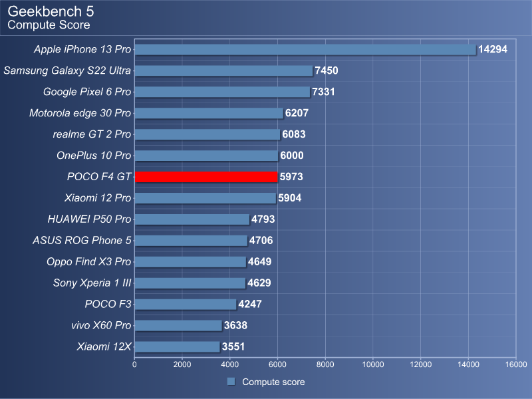This screenshot has height=399, width=532.
Task: Click the blue Compute score legend swatch
Action: (231, 382)
